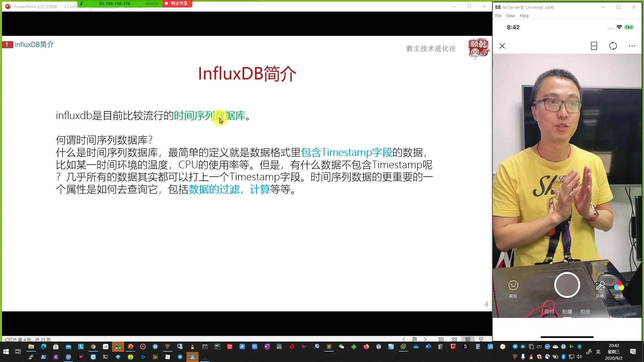Open the See All Slides grid icon
The width and height of the screenshot is (644, 362).
454,339
